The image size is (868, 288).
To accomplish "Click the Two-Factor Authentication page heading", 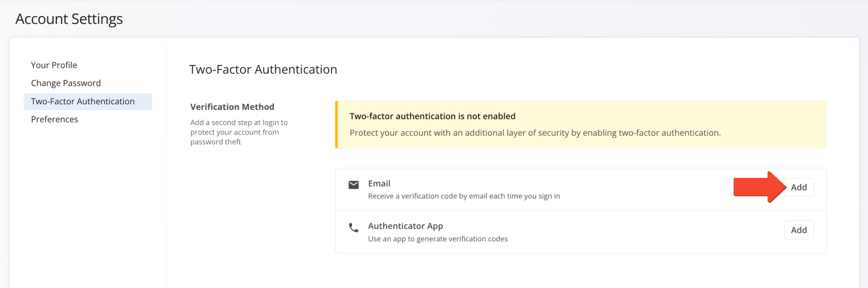I will pyautogui.click(x=263, y=69).
